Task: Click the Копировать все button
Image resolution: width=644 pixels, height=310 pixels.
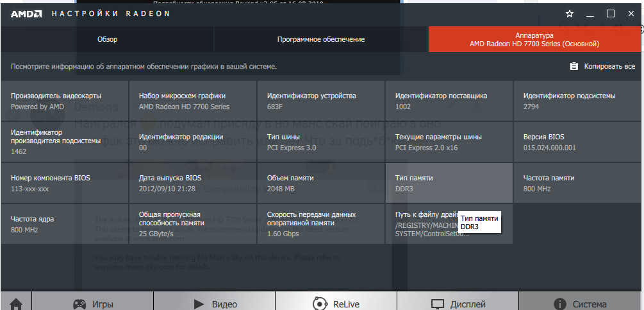Action: pyautogui.click(x=602, y=66)
